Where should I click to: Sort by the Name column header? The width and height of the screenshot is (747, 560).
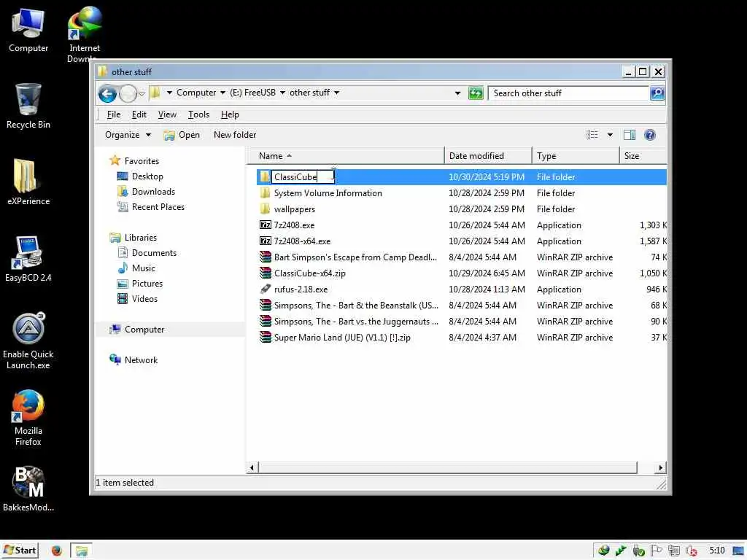[346, 156]
